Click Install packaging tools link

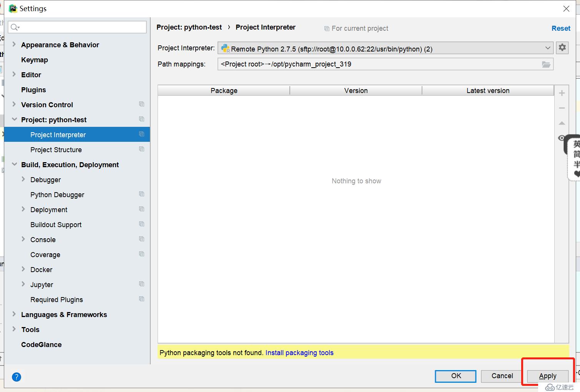pyautogui.click(x=299, y=352)
